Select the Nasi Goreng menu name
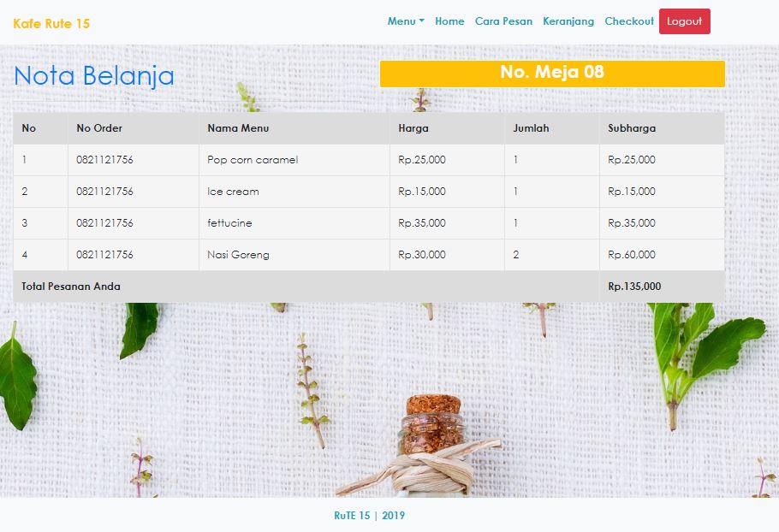 point(239,255)
